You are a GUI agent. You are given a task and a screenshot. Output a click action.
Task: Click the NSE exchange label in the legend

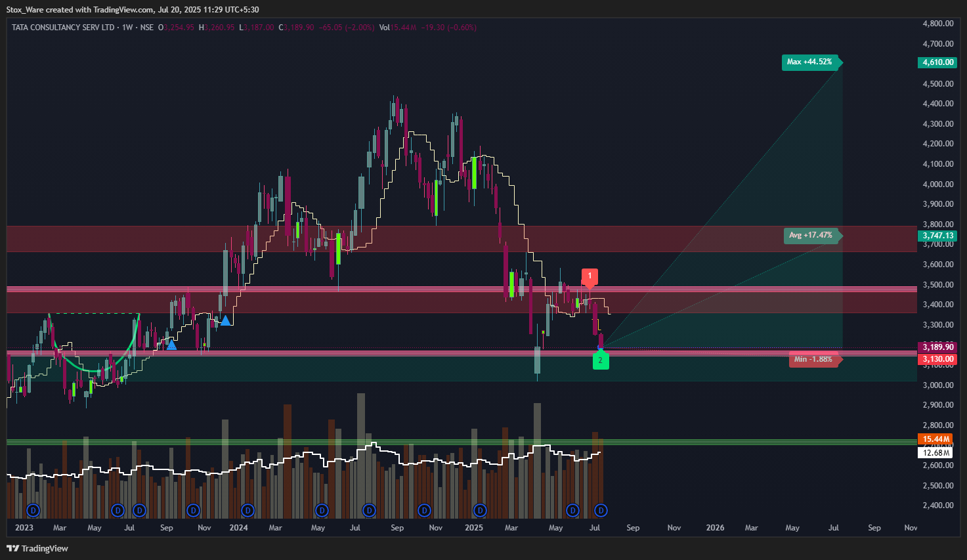pyautogui.click(x=147, y=28)
